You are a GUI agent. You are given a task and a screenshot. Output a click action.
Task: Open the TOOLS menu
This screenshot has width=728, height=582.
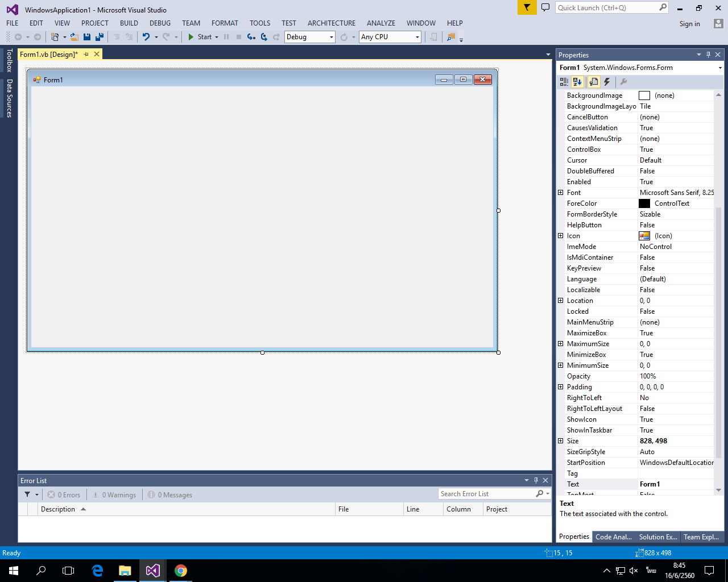tap(260, 23)
